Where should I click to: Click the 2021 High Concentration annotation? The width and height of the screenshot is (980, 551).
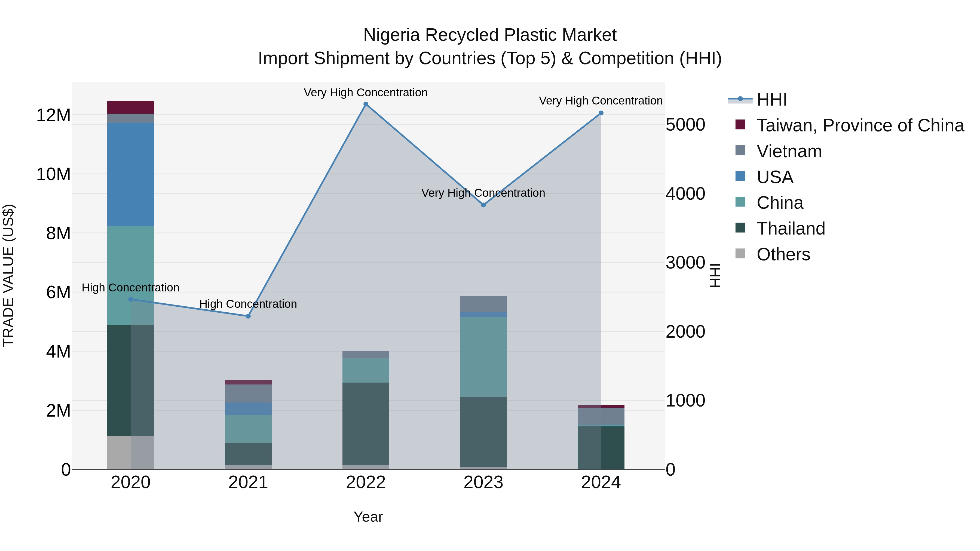(x=248, y=304)
